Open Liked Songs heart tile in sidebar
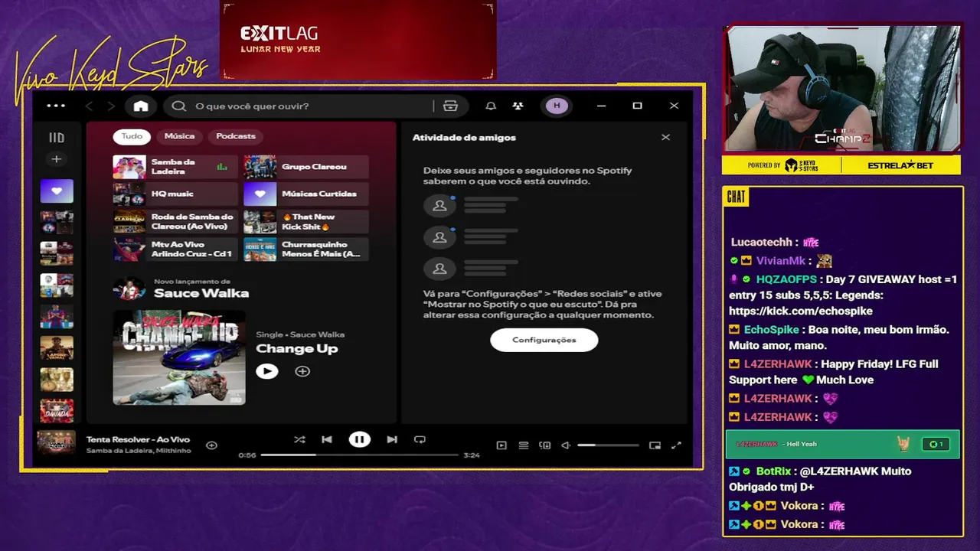 coord(57,191)
